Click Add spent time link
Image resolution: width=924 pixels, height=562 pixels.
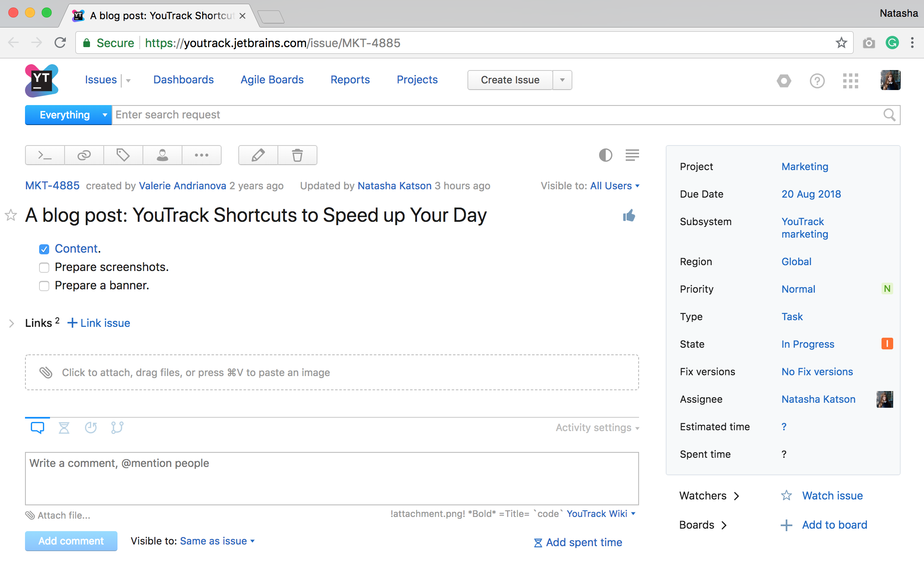pyautogui.click(x=578, y=542)
